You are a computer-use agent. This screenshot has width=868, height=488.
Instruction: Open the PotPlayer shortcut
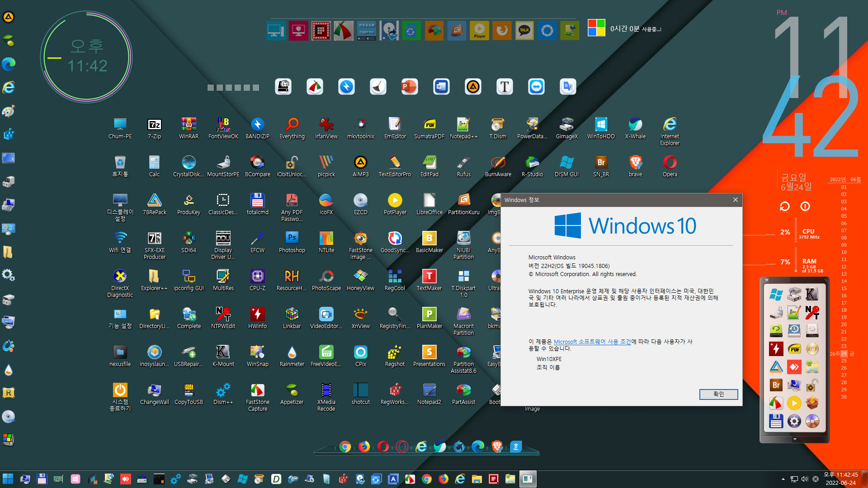click(x=395, y=204)
